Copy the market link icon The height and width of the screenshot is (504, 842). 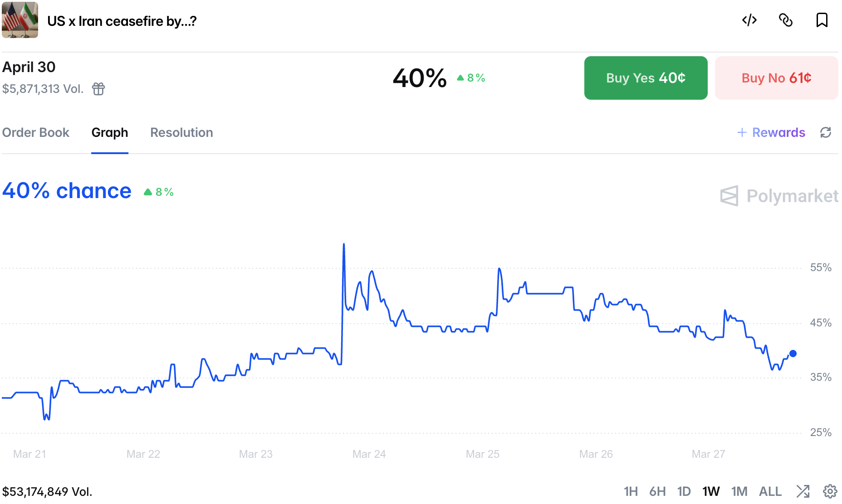pyautogui.click(x=786, y=20)
